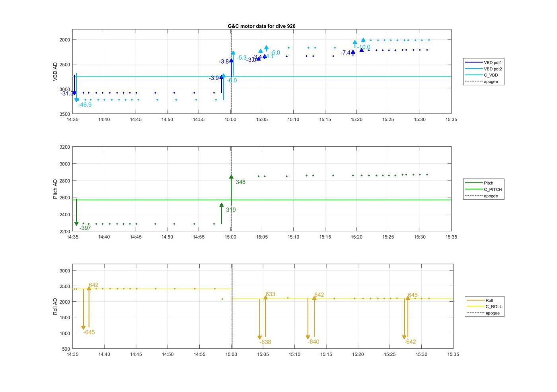The image size is (557, 392).
Task: Click the "14:35" tick under the VBD plot
Action: coord(72,119)
